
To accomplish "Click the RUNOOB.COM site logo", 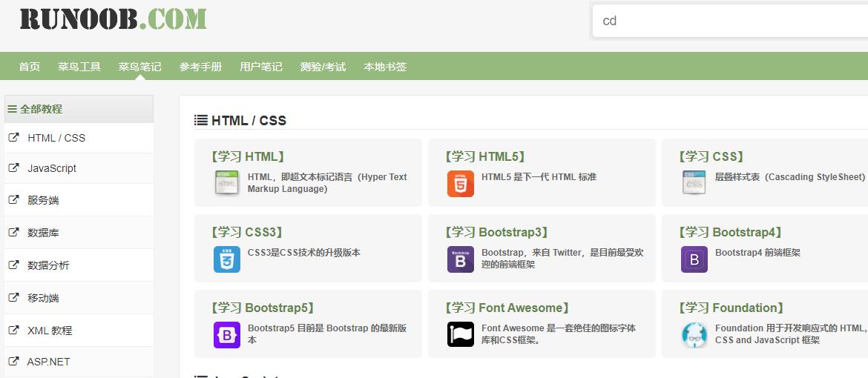I will pos(113,19).
